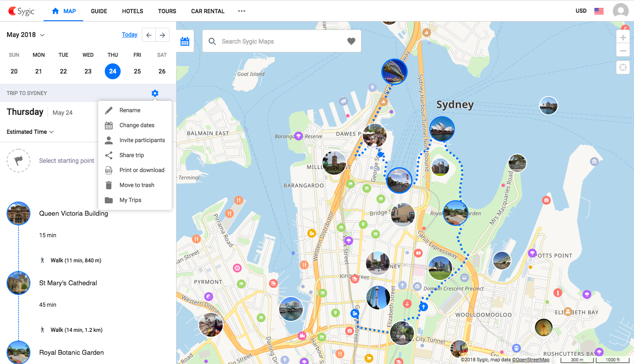Select Thursday 24 in the calendar
This screenshot has width=634, height=364.
(113, 71)
